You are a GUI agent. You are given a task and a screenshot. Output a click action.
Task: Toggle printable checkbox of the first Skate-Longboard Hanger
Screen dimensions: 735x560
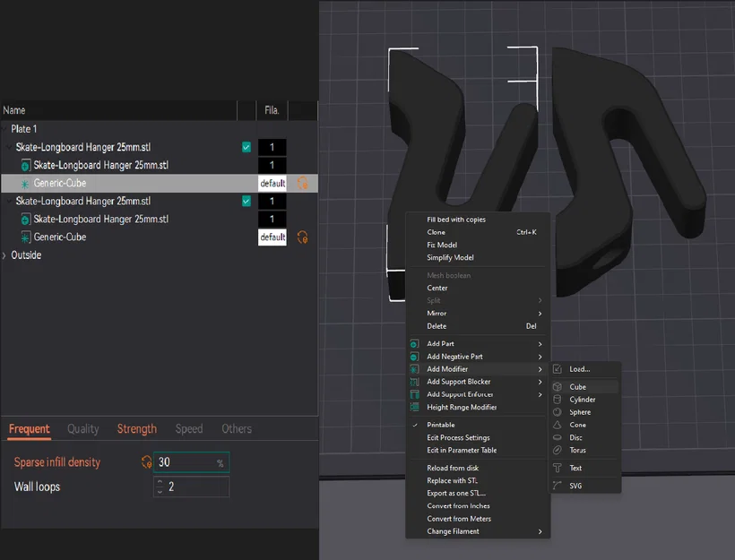coord(246,147)
